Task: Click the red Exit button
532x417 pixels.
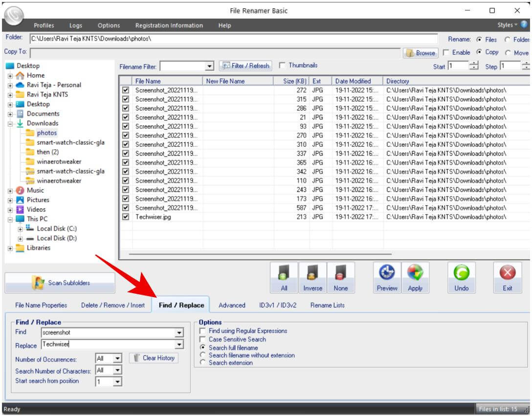Action: pos(507,278)
